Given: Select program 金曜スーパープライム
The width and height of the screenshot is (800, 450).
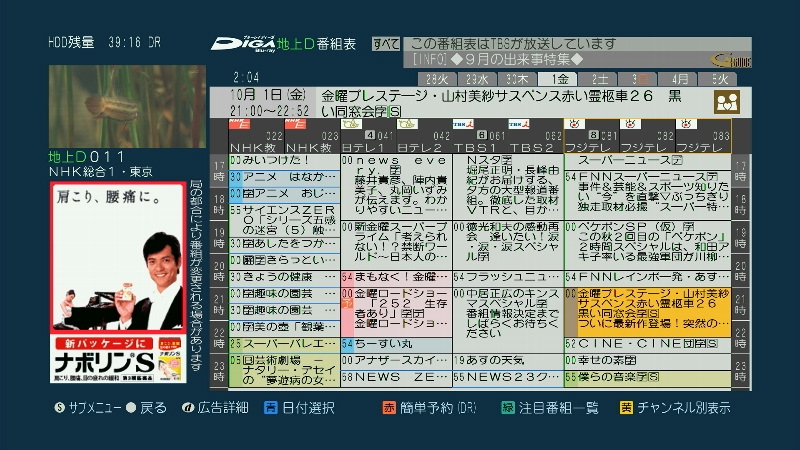Looking at the screenshot, I should 396,245.
